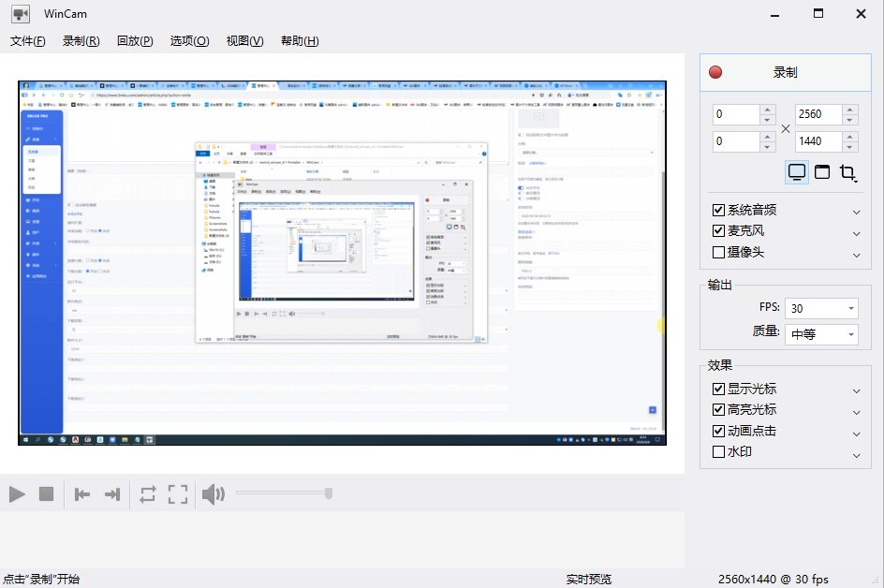Adjust the volume slider handle
The width and height of the screenshot is (884, 588).
click(x=329, y=493)
